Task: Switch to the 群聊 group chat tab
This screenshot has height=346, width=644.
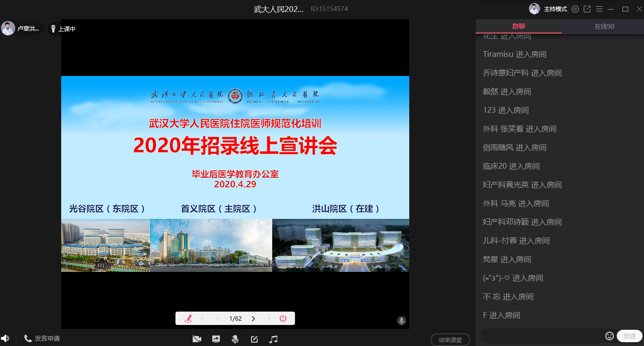Action: coord(519,26)
